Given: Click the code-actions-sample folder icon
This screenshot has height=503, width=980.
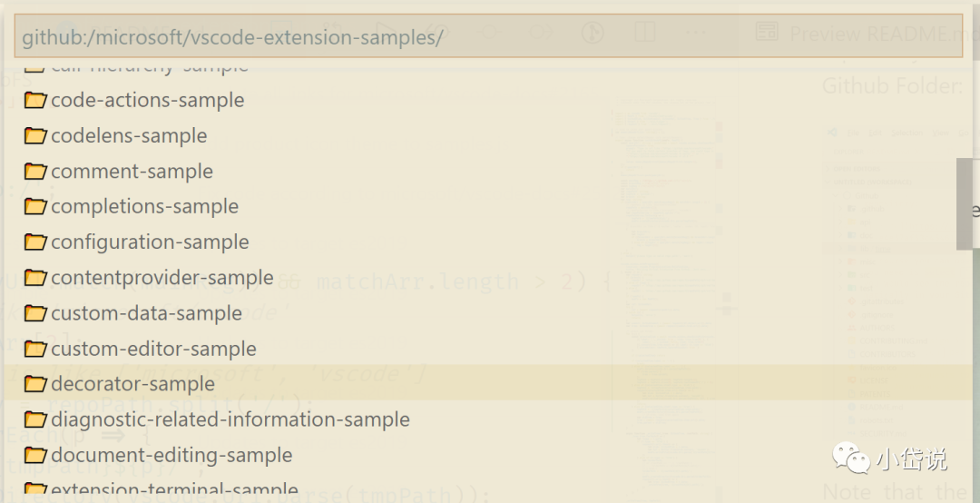Looking at the screenshot, I should [x=35, y=100].
